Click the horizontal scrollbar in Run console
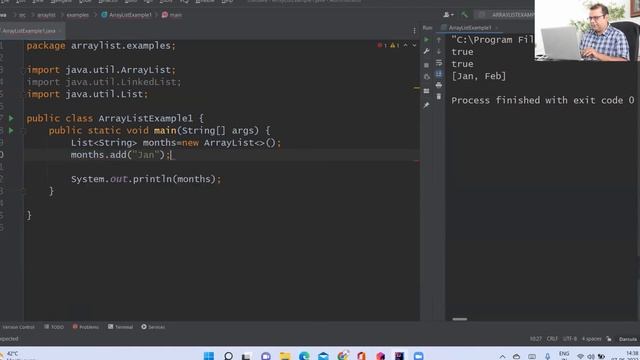The width and height of the screenshot is (640, 360). click(460, 319)
